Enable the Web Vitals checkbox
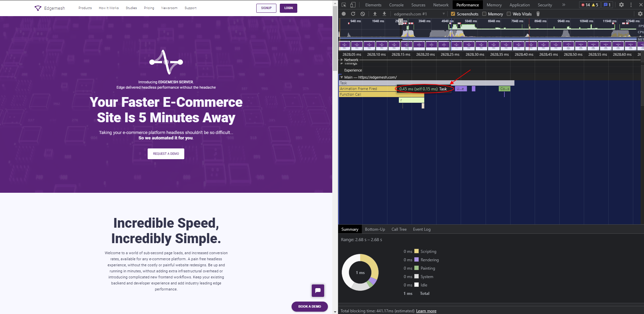 click(509, 14)
